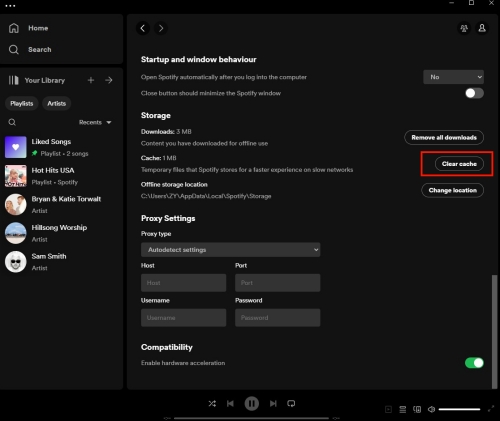Mute the volume speaker icon
The height and width of the screenshot is (421, 500).
click(431, 409)
